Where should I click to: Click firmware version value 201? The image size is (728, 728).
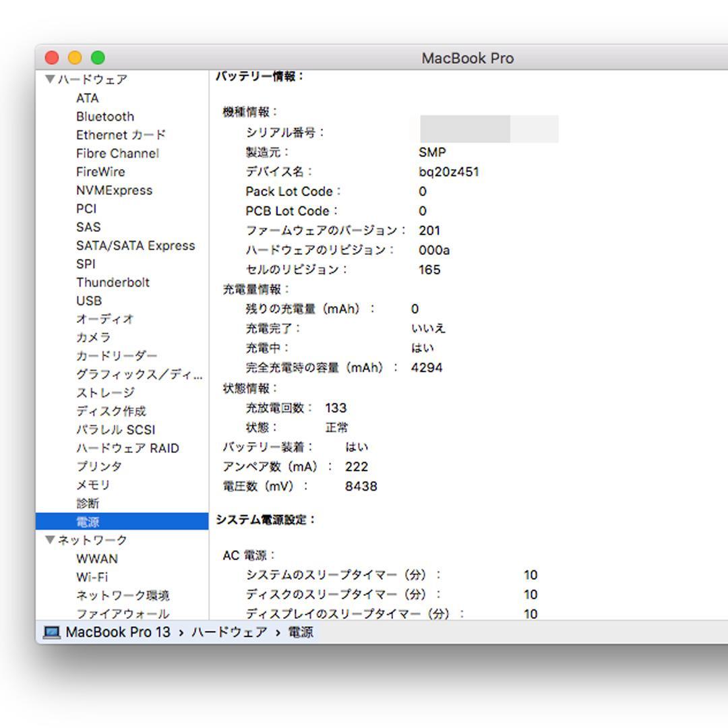(x=429, y=231)
